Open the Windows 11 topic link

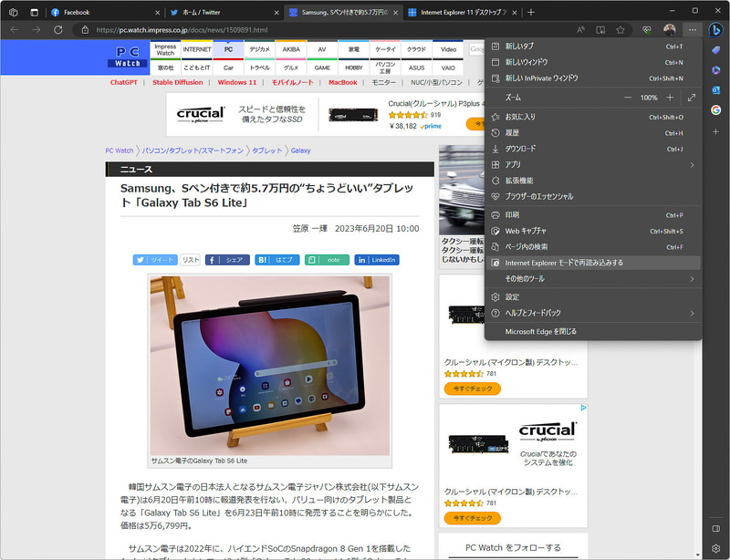[237, 82]
